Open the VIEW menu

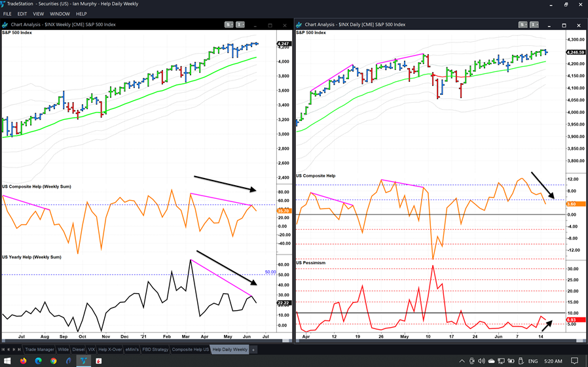(39, 14)
